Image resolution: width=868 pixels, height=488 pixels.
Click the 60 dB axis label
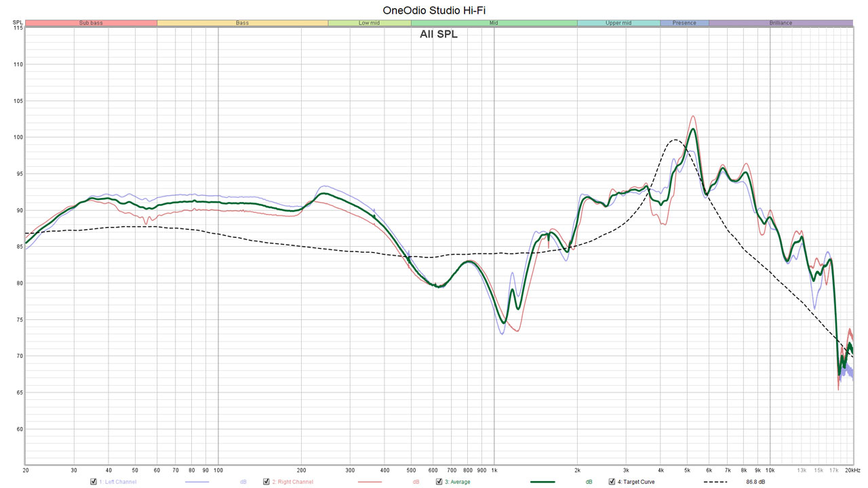click(19, 429)
